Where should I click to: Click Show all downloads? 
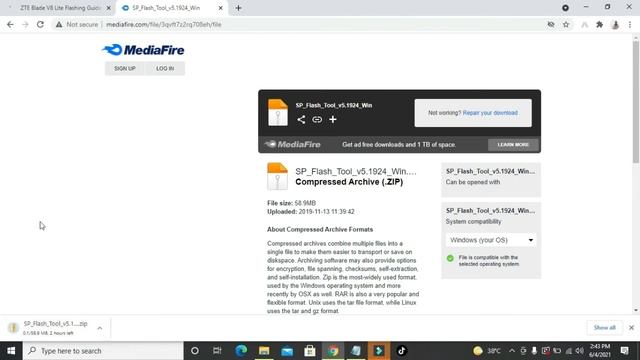click(x=604, y=328)
